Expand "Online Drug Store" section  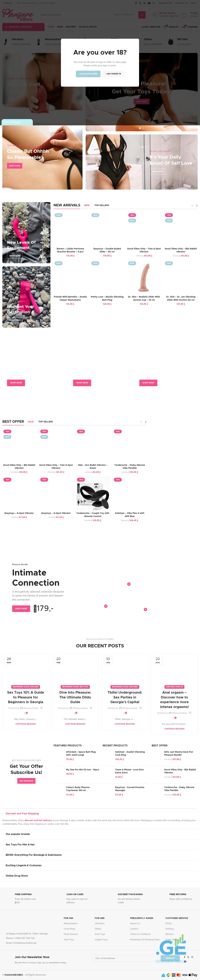pyautogui.click(x=17, y=876)
